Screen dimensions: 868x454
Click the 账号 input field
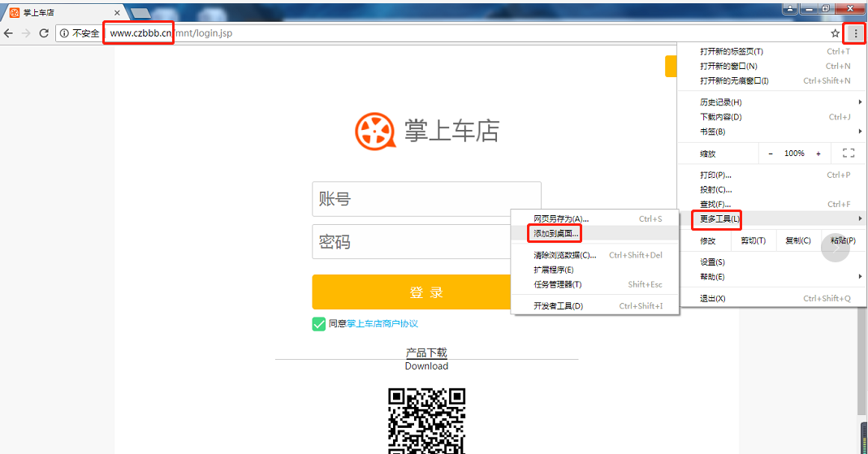coord(426,199)
